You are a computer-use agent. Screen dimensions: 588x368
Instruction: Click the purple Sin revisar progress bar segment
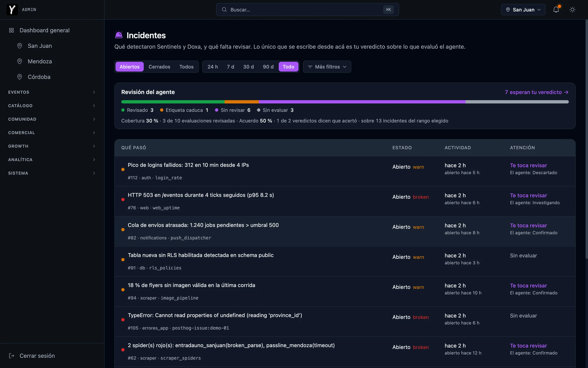pyautogui.click(x=362, y=102)
